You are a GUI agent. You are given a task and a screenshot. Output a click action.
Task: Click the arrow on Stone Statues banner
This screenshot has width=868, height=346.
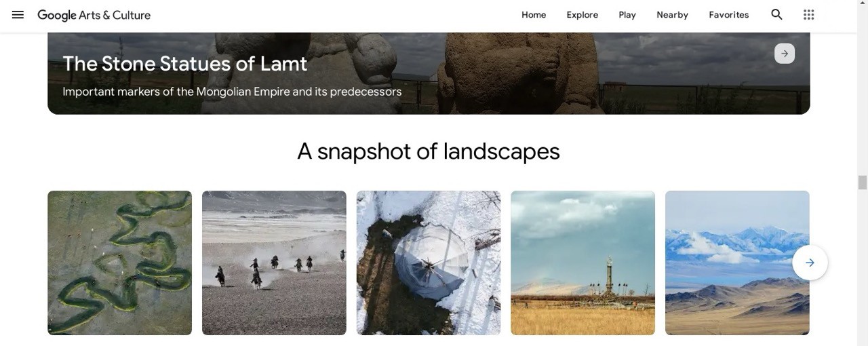coord(785,54)
